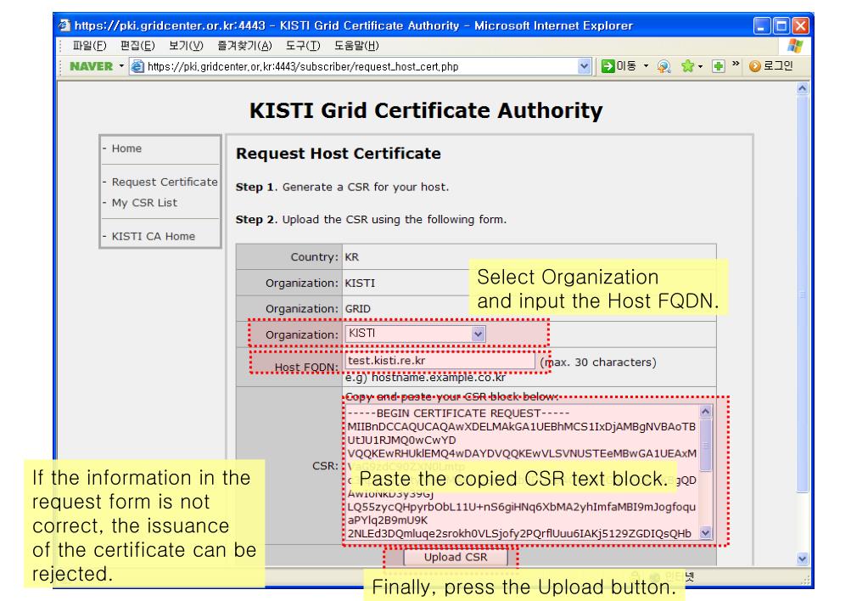Click the CSR textarea scrollbar thumb
868x601 pixels.
(705, 445)
